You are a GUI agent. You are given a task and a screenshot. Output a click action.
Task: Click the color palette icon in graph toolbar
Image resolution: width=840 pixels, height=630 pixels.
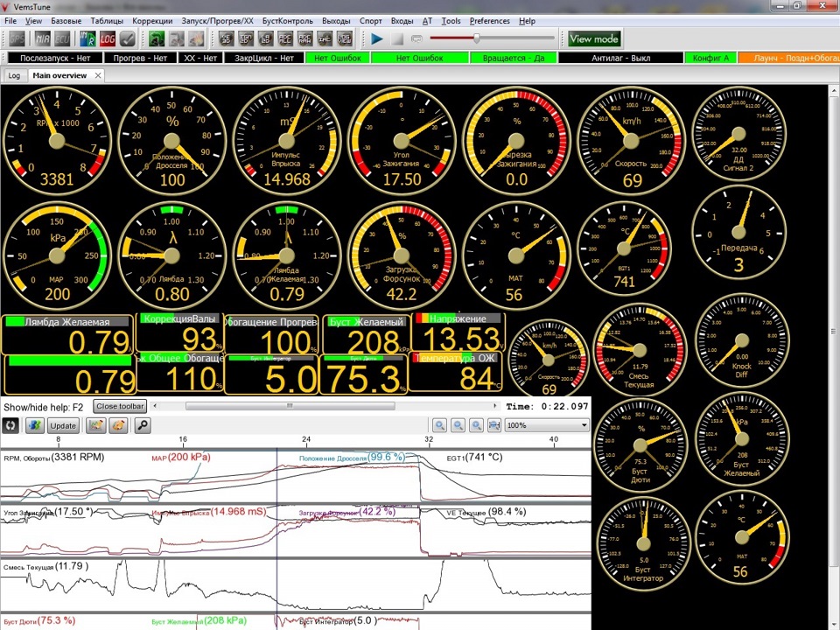[117, 425]
